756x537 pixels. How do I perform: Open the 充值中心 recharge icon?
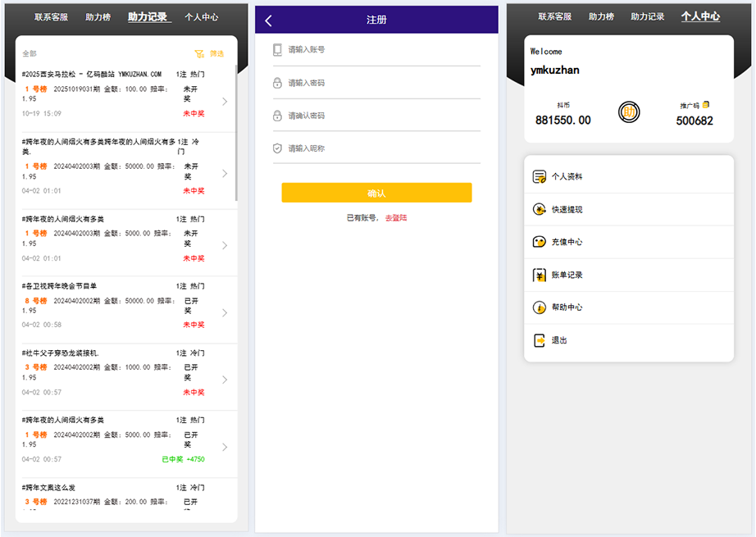[x=539, y=242]
